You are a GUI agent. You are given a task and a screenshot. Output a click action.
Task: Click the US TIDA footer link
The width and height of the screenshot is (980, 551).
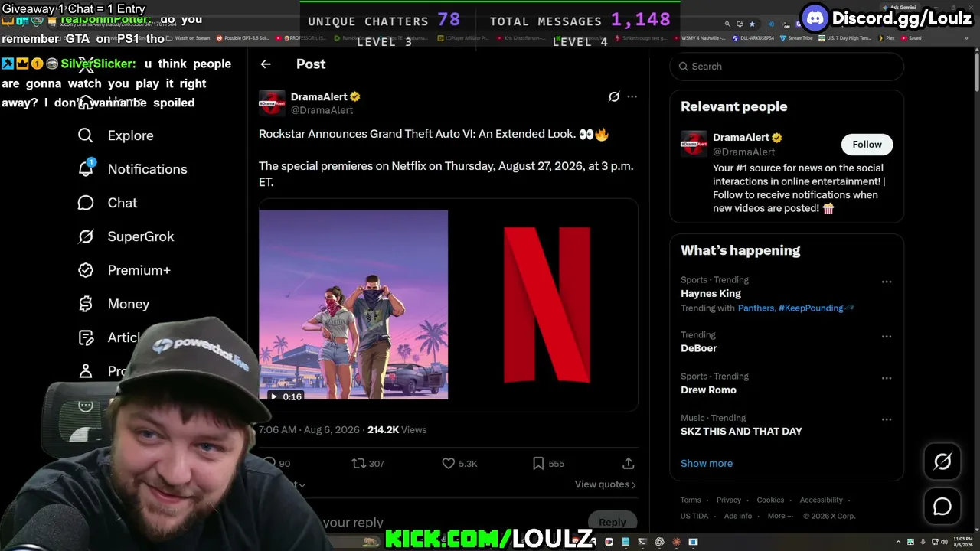pyautogui.click(x=694, y=516)
